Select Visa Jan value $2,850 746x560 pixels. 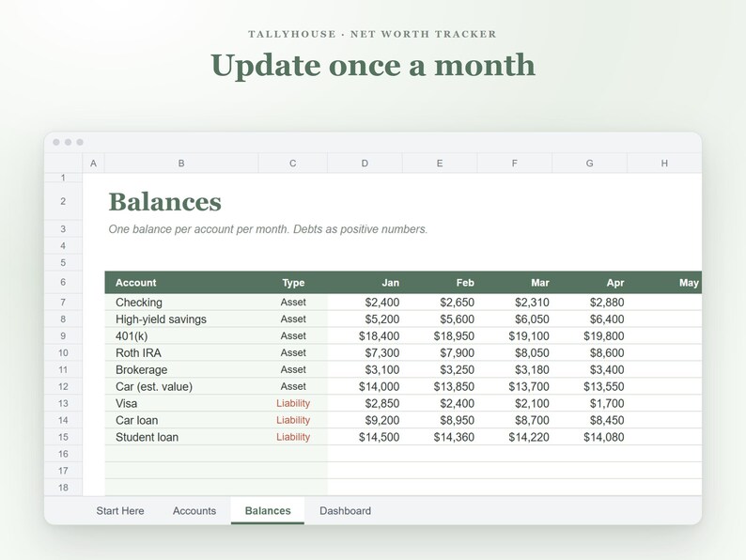coord(365,403)
